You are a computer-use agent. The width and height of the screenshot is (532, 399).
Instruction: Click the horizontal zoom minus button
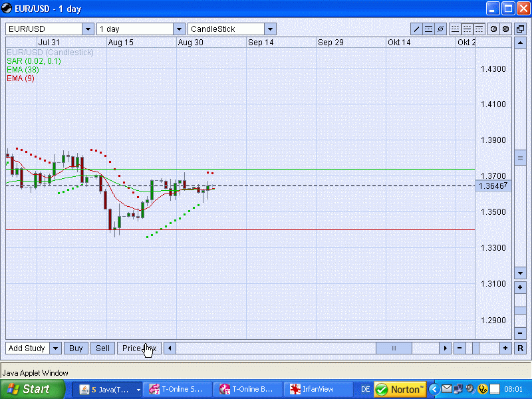(x=460, y=348)
